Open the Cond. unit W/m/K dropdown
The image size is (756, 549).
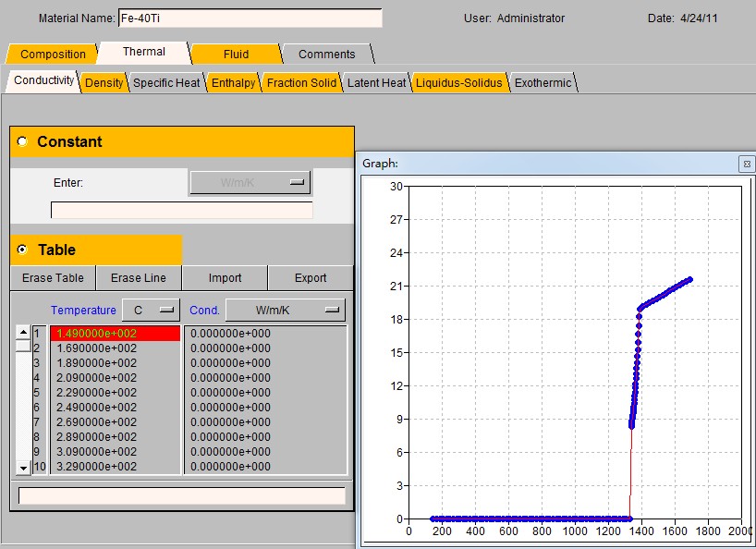pyautogui.click(x=285, y=311)
